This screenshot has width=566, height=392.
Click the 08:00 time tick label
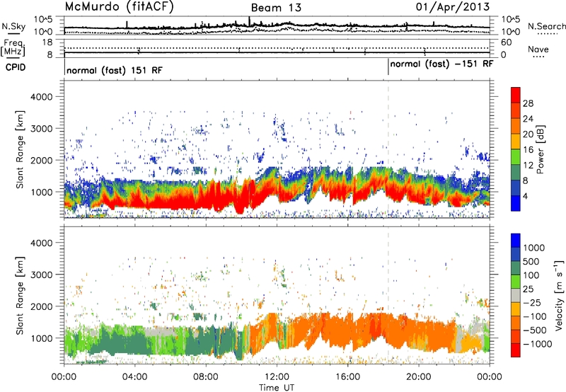(x=205, y=377)
